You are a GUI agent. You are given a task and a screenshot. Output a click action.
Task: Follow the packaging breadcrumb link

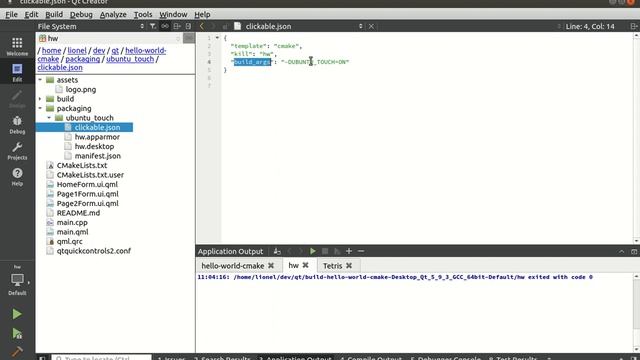pyautogui.click(x=83, y=59)
